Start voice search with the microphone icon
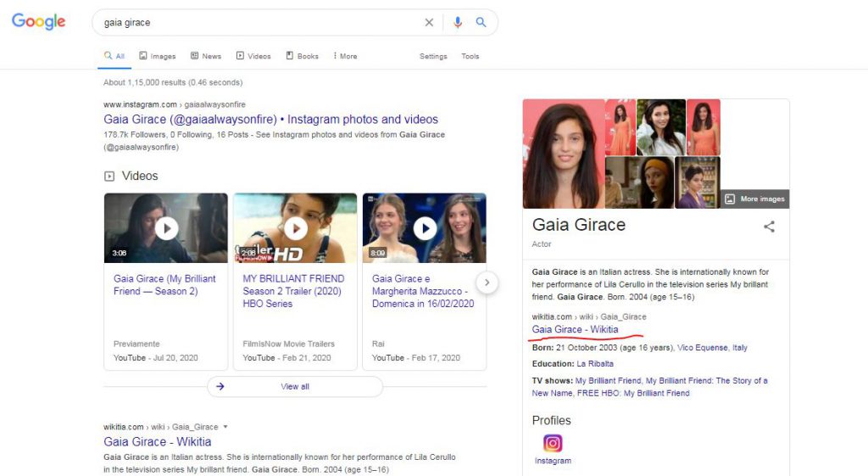Screen dimensions: 868x476 point(457,23)
